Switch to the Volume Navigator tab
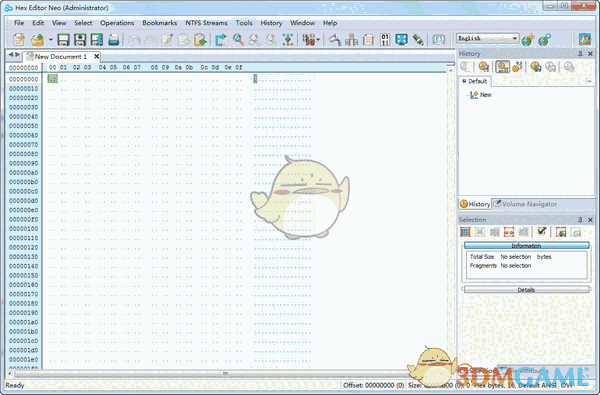600x395 pixels. [525, 204]
